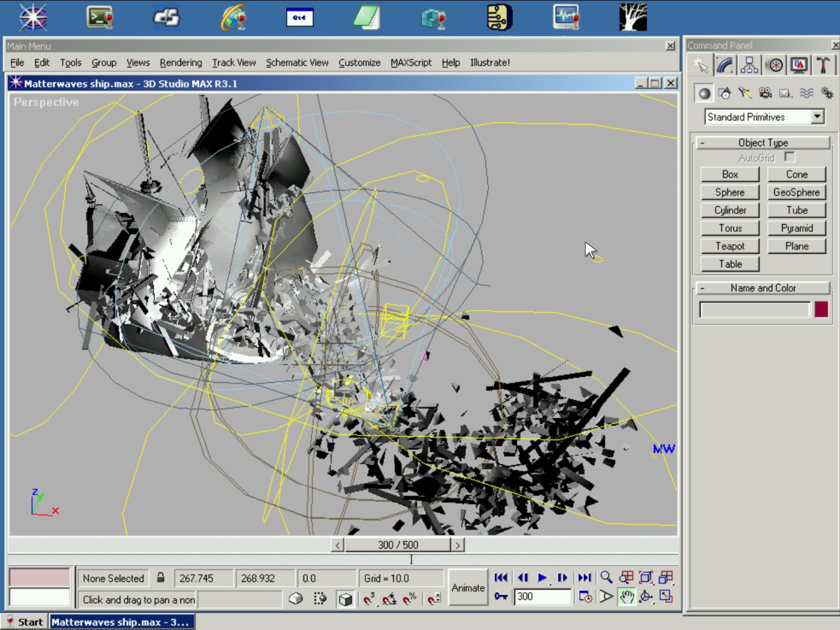Click the Zoom magnifier viewport tool
Viewport: 840px width, 630px height.
(606, 577)
